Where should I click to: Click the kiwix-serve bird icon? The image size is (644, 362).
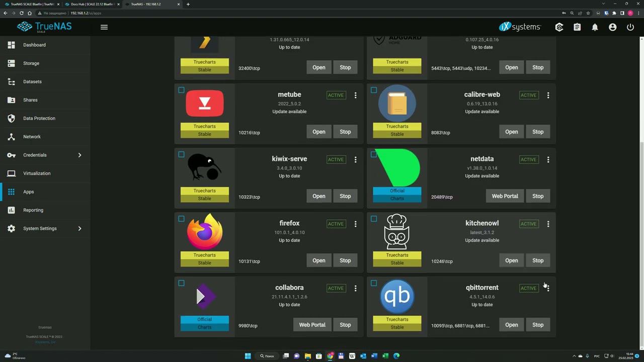point(204,167)
